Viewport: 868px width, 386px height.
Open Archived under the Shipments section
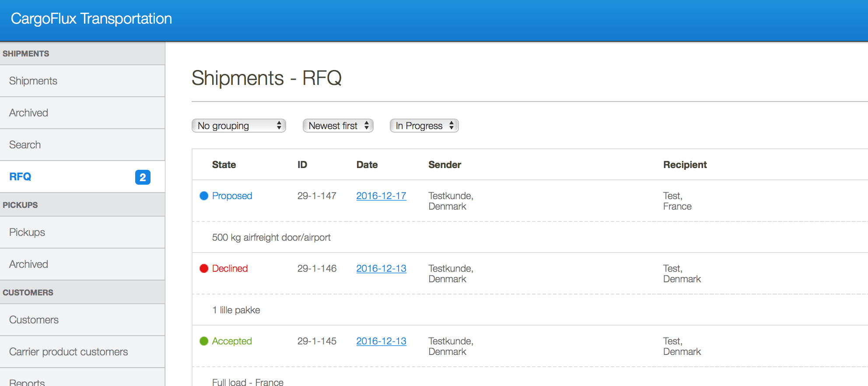(29, 113)
